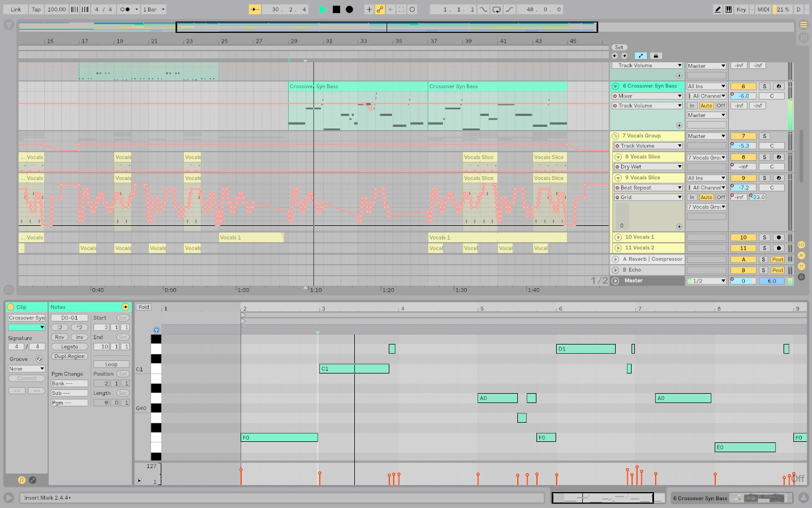The width and height of the screenshot is (812, 508).
Task: Click the Legato button in Notes
Action: point(69,347)
